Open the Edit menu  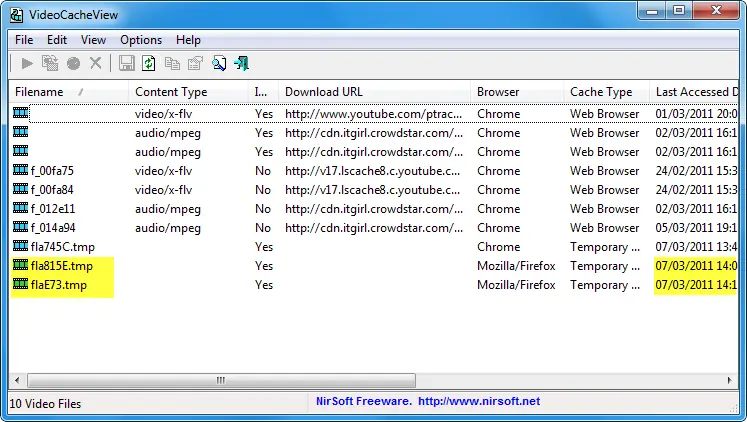point(57,40)
